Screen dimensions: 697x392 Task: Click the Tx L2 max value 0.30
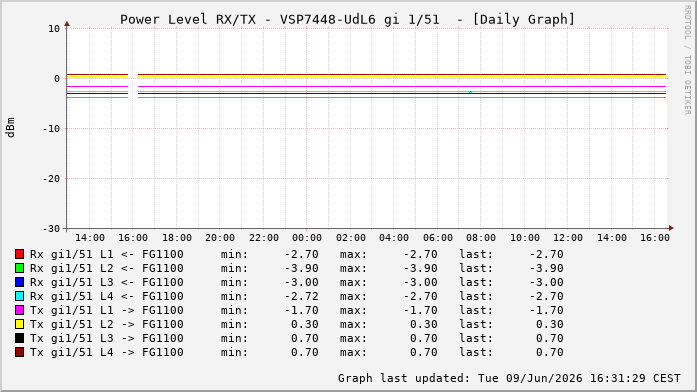pos(424,324)
